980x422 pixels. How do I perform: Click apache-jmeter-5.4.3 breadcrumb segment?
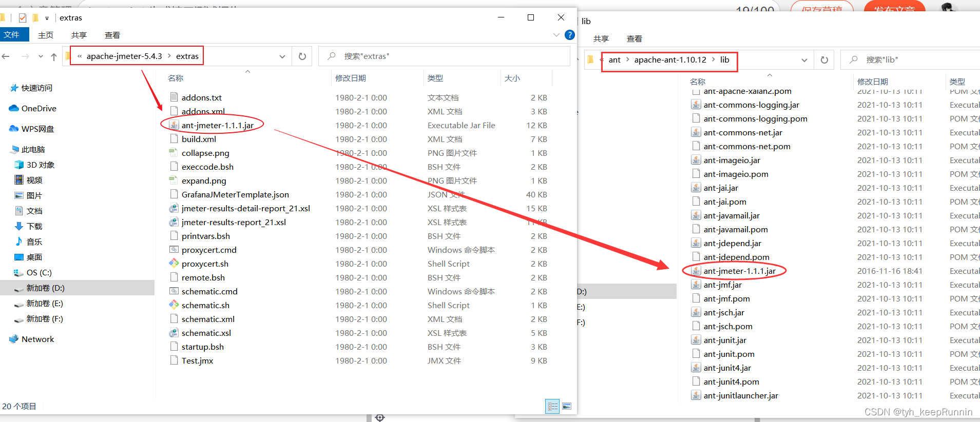[124, 56]
